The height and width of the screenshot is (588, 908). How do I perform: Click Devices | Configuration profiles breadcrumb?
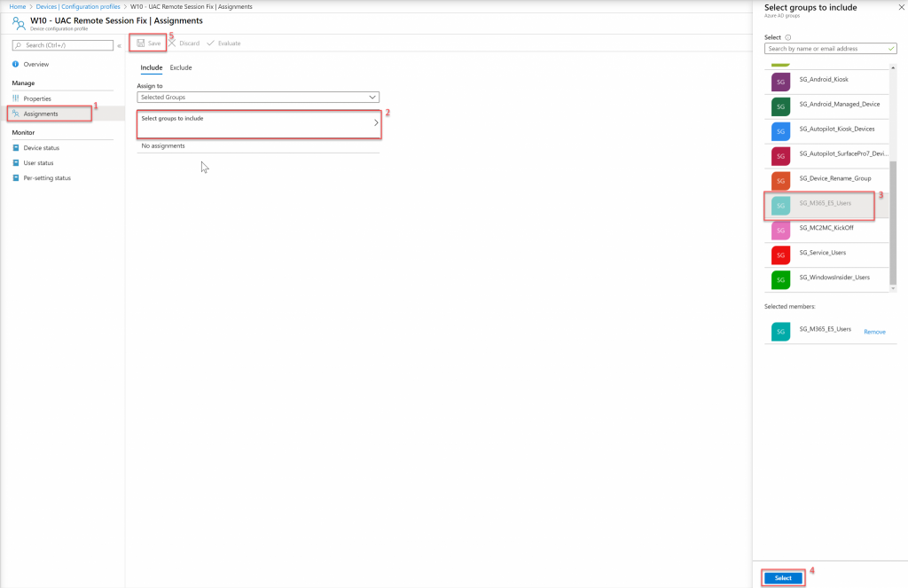tap(78, 6)
